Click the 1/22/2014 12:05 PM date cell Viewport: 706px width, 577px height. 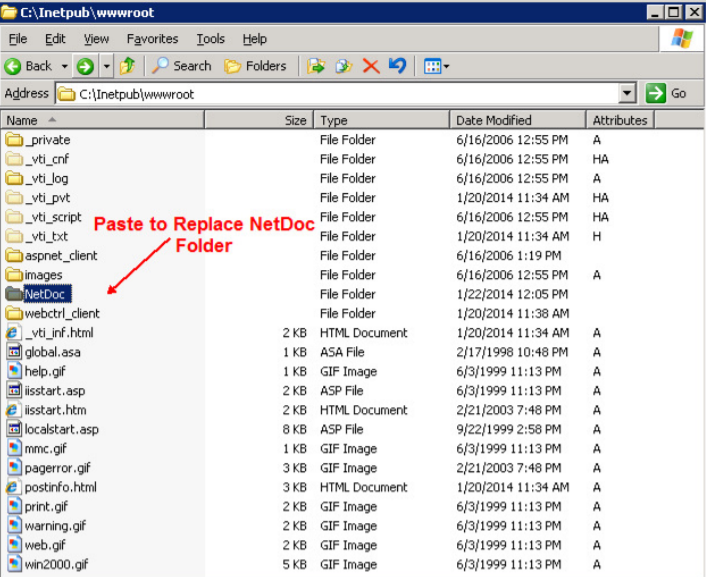512,294
